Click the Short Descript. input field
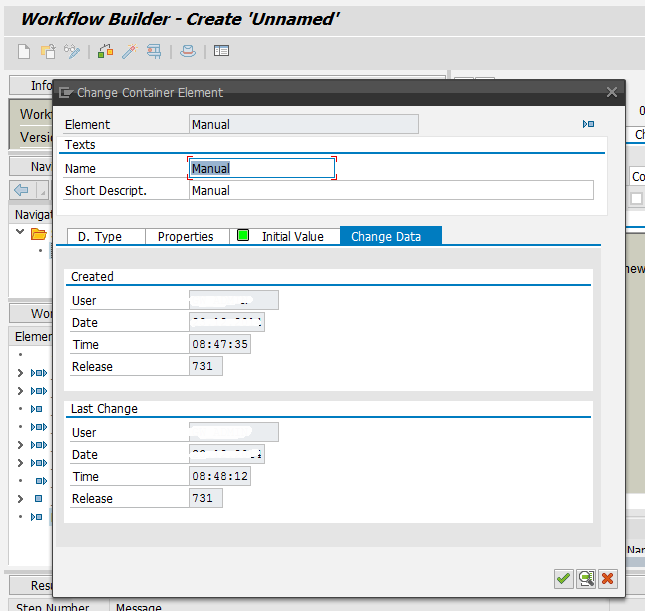Viewport: 645px width, 611px height. pos(390,190)
